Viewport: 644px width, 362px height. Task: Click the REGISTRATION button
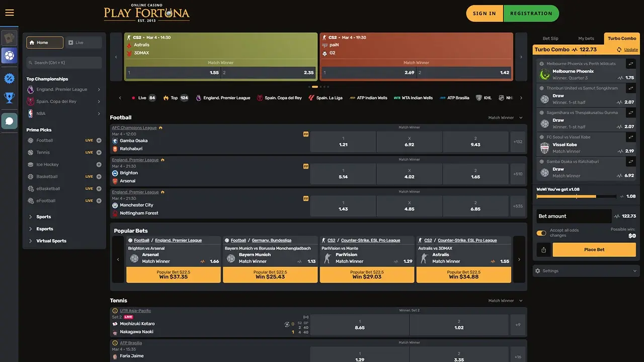click(x=531, y=14)
